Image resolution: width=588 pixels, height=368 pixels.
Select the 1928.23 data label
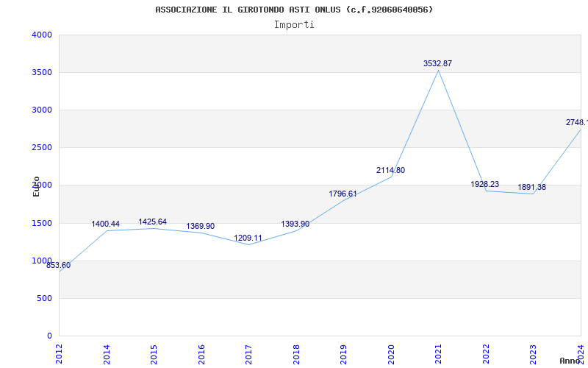click(x=485, y=185)
